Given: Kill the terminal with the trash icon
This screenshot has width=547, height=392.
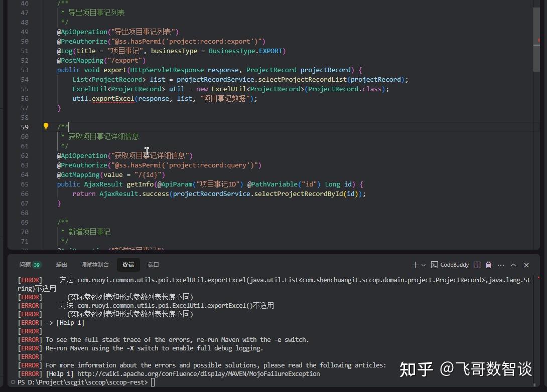Looking at the screenshot, I should pyautogui.click(x=488, y=265).
